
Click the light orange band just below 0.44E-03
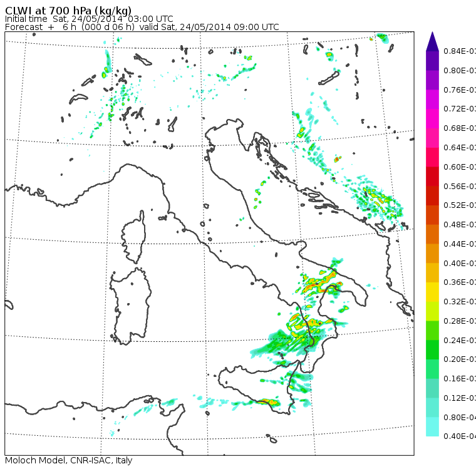(x=432, y=254)
